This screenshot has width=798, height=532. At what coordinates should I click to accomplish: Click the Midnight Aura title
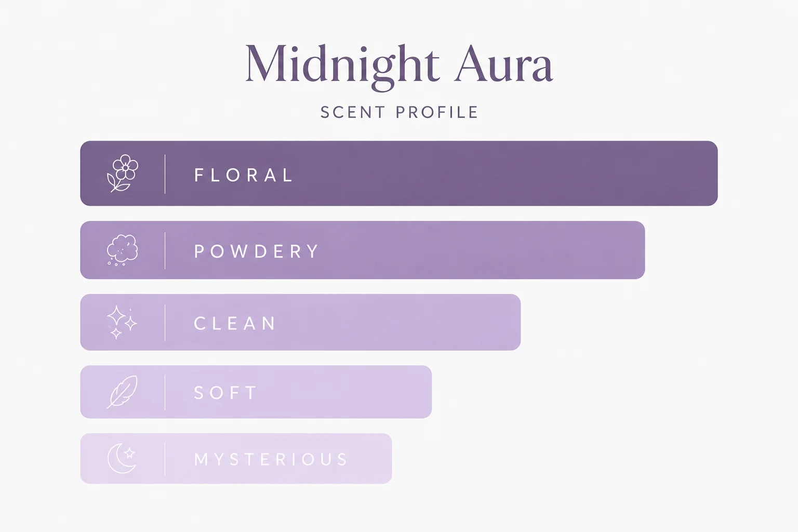[x=399, y=65]
